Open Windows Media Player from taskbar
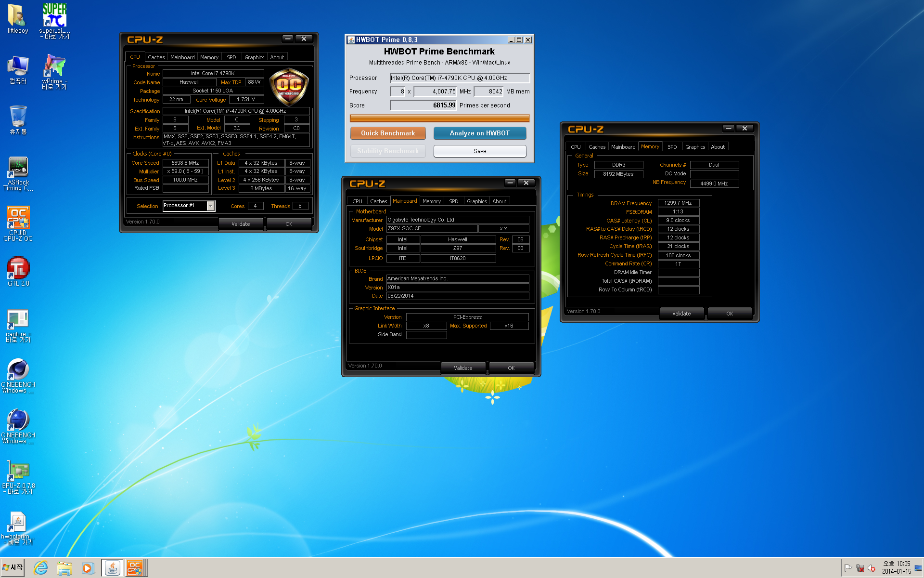This screenshot has width=924, height=578. pyautogui.click(x=88, y=568)
